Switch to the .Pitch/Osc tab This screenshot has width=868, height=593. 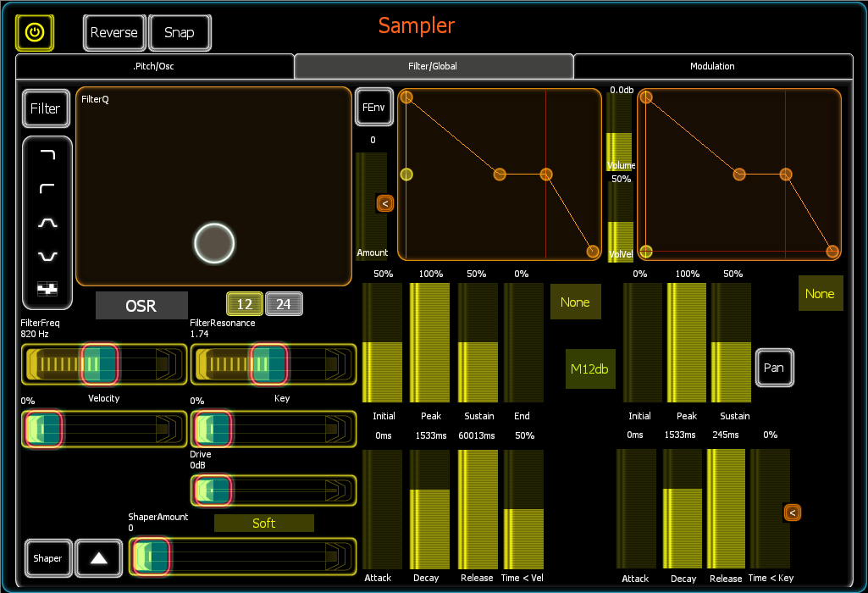[x=154, y=66]
